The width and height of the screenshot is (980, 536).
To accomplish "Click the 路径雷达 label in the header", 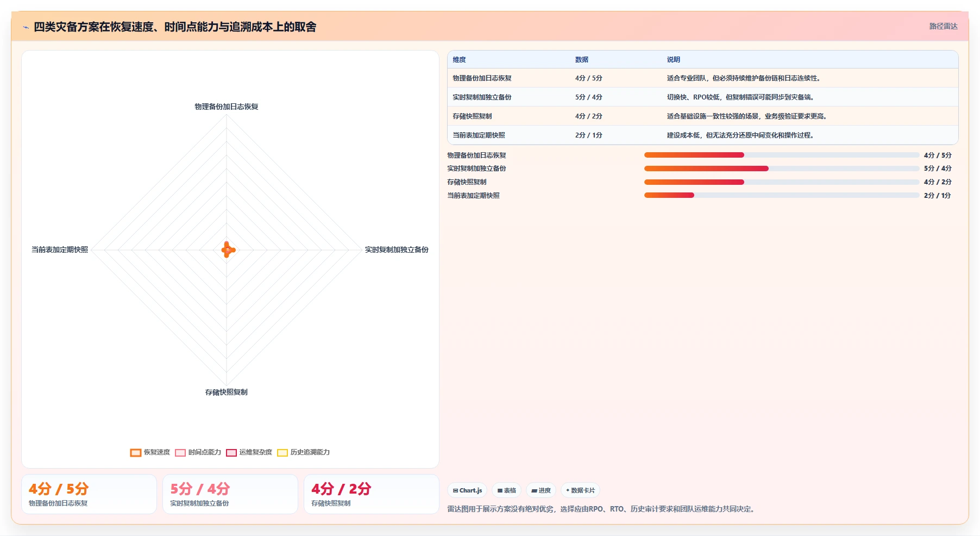I will pos(943,26).
